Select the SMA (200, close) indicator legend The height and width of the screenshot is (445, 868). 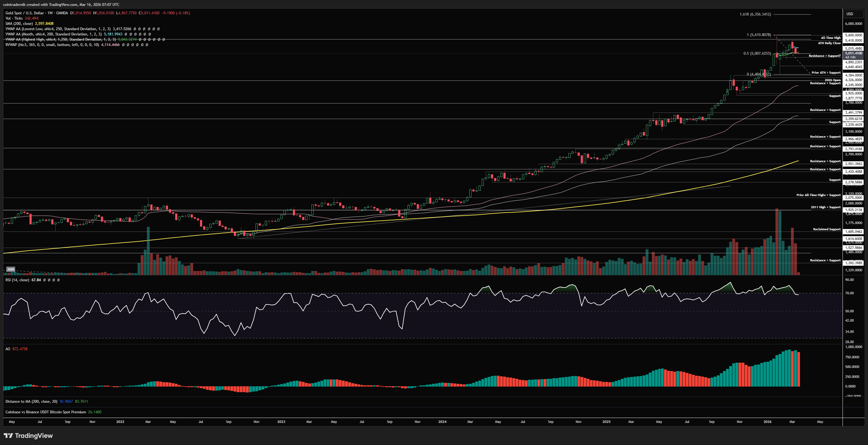click(19, 24)
